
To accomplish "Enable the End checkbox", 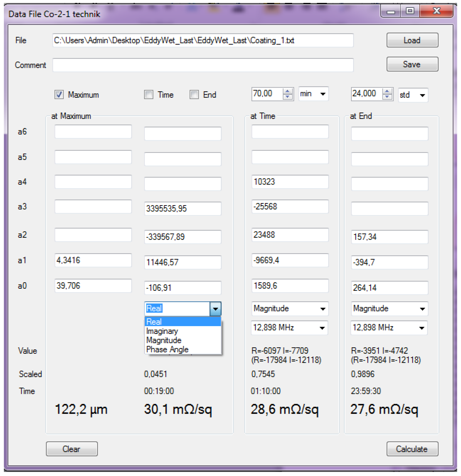I will tap(194, 94).
